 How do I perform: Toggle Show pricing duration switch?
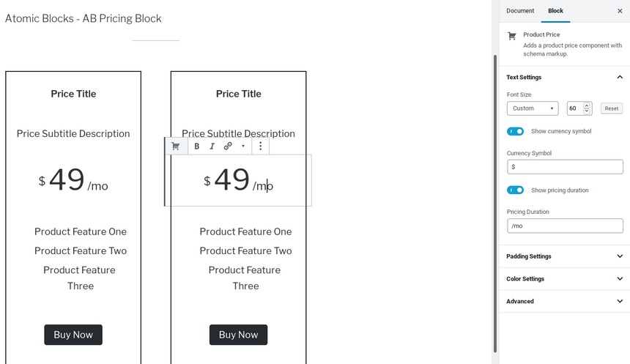click(x=515, y=190)
